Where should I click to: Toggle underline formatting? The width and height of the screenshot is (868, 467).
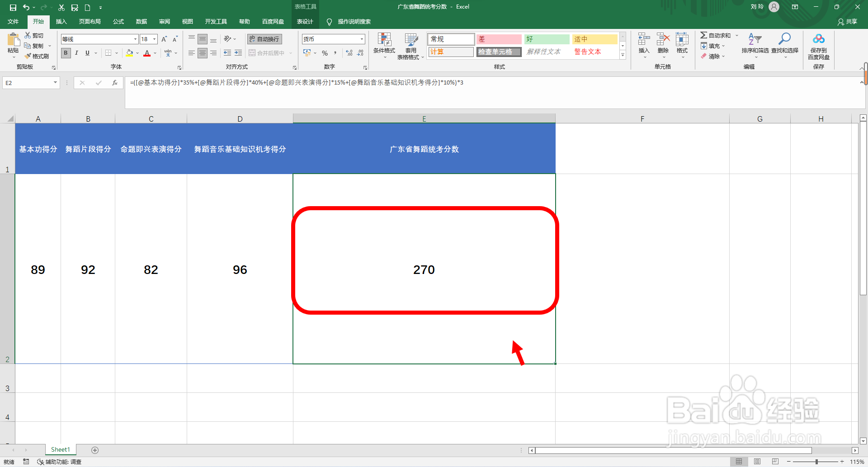[x=87, y=53]
